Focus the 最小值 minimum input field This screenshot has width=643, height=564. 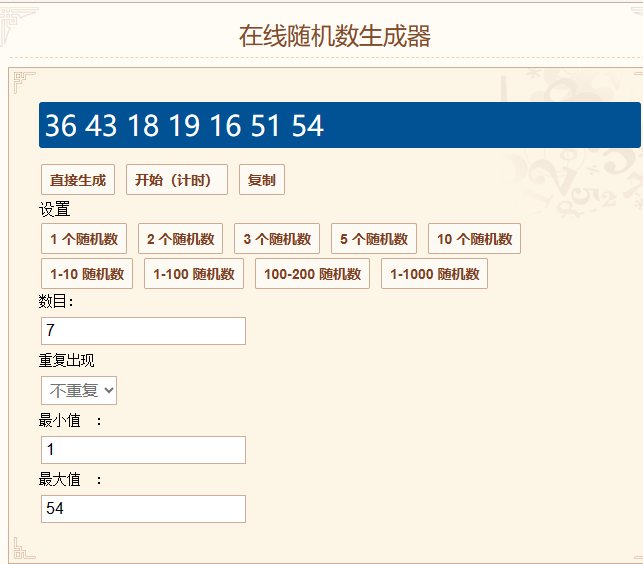(x=144, y=450)
